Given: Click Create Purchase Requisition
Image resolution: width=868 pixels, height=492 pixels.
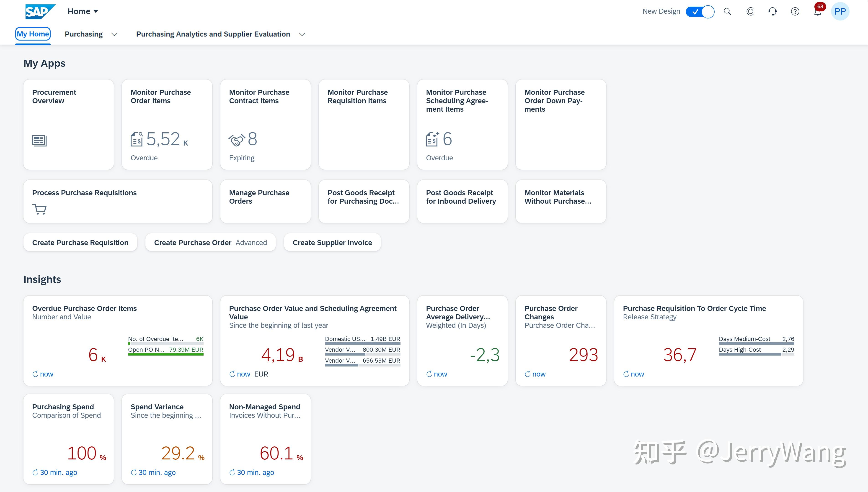Looking at the screenshot, I should coord(80,242).
